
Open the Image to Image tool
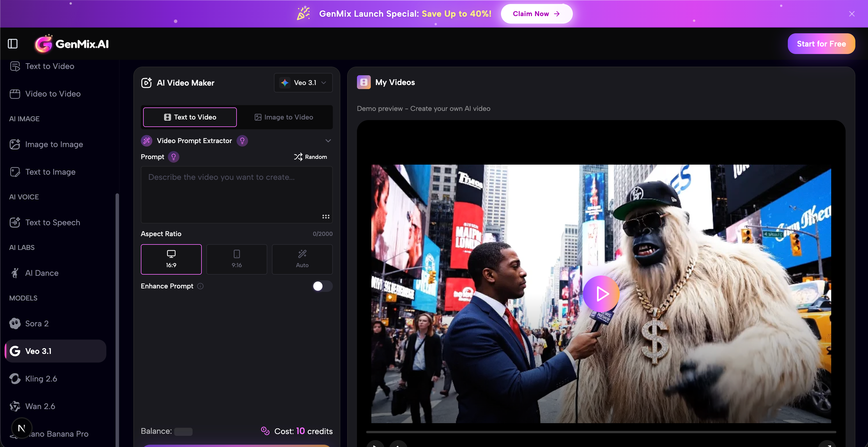point(54,144)
